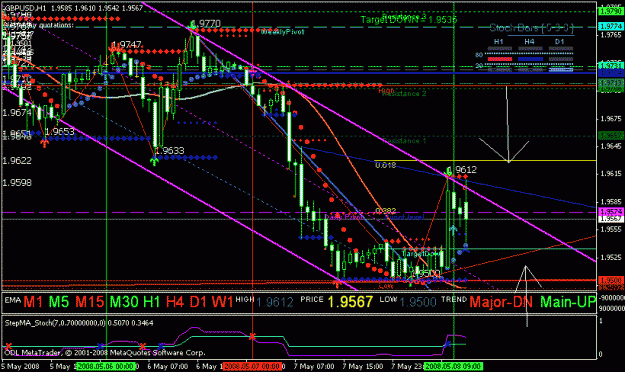Click the green 2008.05.08 09:00 time marker
Image resolution: width=625 pixels, height=372 pixels.
(453, 366)
